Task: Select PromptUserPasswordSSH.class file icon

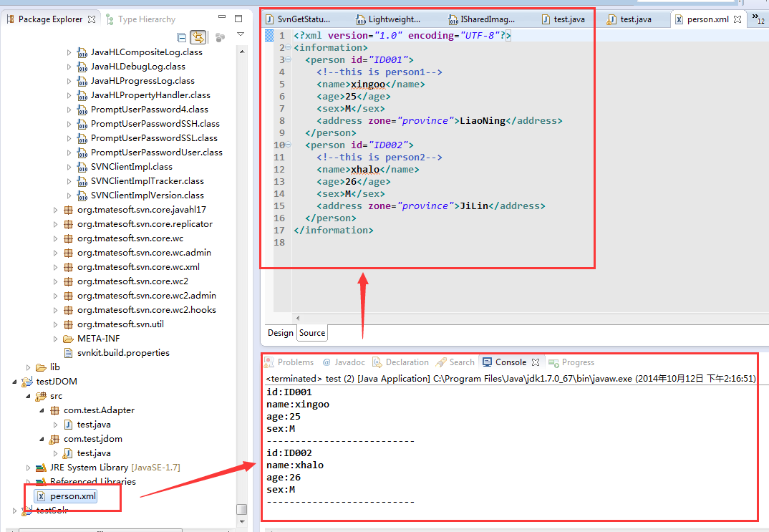Action: click(82, 124)
